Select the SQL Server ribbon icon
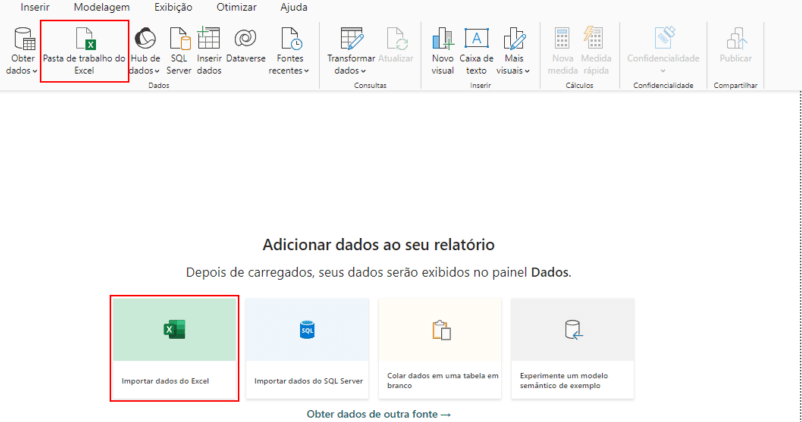The width and height of the screenshot is (802, 422). 180,39
